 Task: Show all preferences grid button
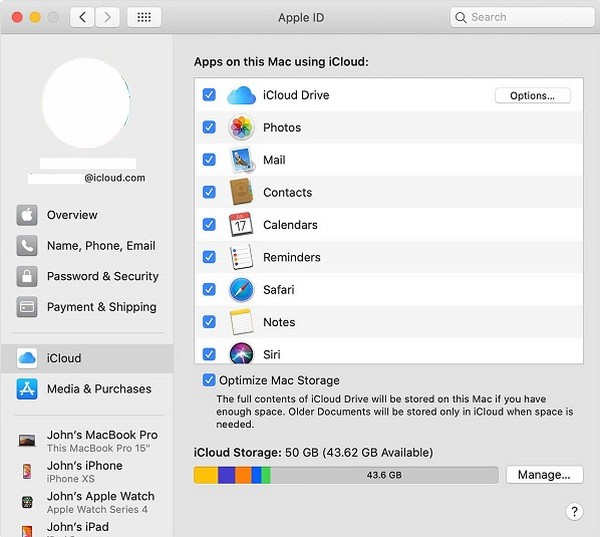(144, 17)
